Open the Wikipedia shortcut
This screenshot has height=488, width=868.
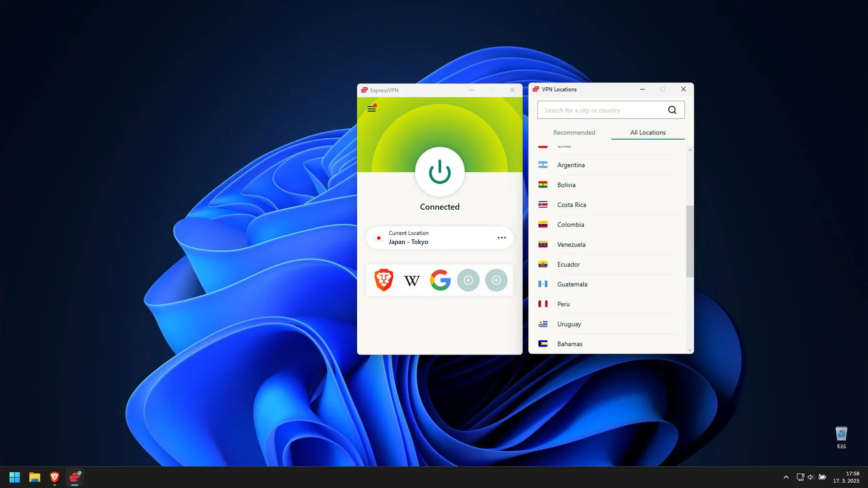point(412,280)
